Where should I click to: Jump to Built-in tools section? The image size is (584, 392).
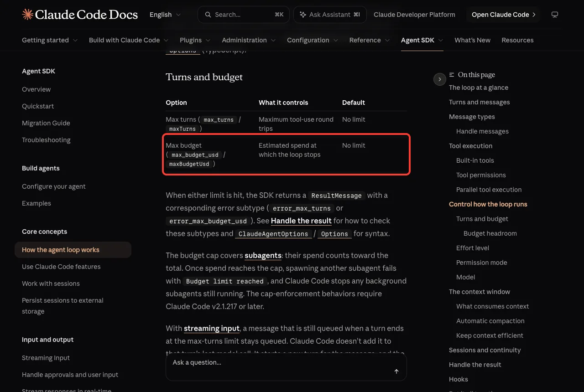tap(475, 160)
